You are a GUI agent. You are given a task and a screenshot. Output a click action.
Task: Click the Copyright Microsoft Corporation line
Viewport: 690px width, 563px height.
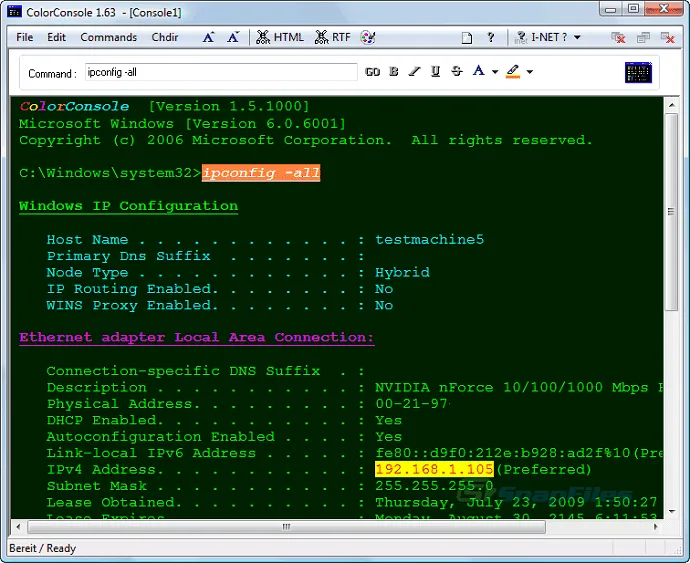[306, 140]
